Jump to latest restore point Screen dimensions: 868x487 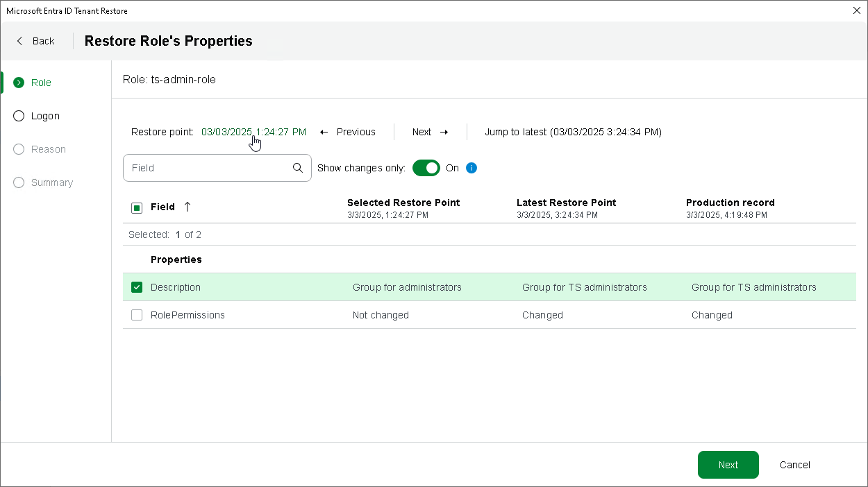pyautogui.click(x=573, y=132)
